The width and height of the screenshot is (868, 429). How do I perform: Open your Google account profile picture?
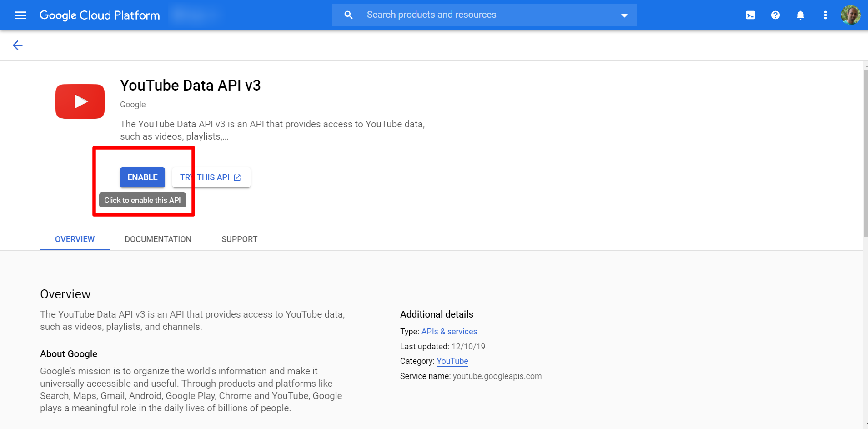point(851,15)
